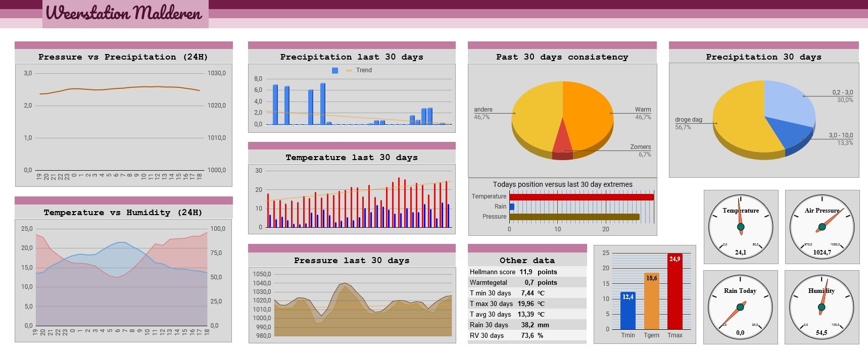Screen dimensions: 868x354
Task: Open the Rain Today gauge dial
Action: point(740,307)
